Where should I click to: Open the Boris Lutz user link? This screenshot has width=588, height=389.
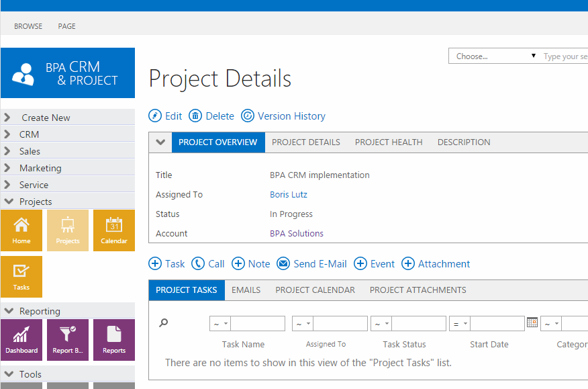coord(289,195)
